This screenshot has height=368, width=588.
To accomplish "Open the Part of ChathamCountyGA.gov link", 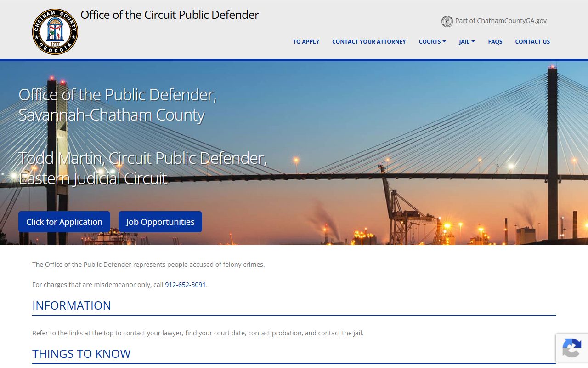I will point(494,21).
